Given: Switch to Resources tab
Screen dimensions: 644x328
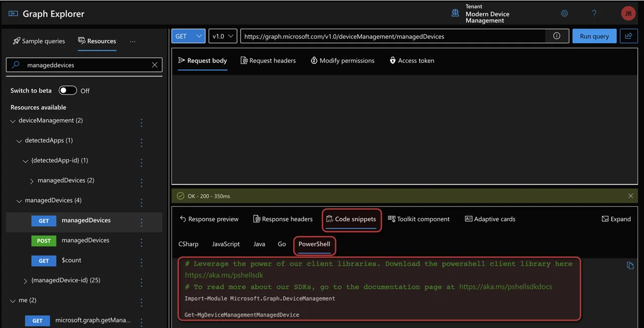Looking at the screenshot, I should tap(97, 41).
